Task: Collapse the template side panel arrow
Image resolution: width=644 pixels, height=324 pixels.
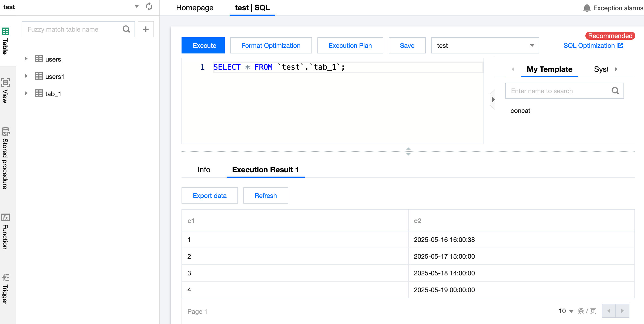Action: tap(493, 100)
